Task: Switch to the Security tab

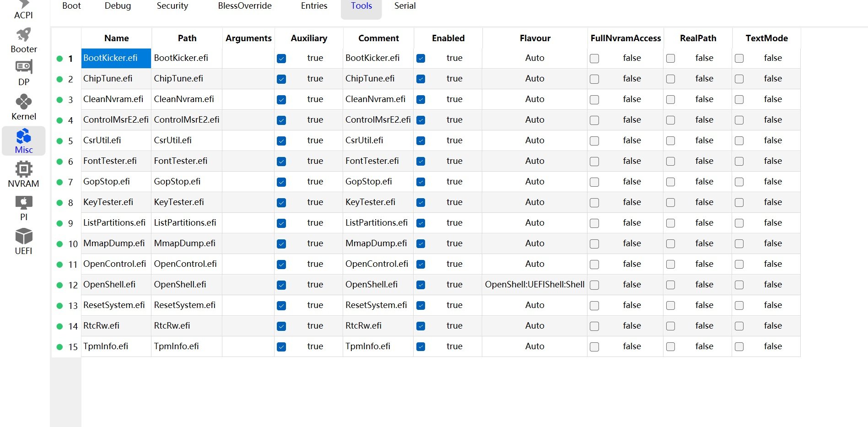Action: click(172, 6)
